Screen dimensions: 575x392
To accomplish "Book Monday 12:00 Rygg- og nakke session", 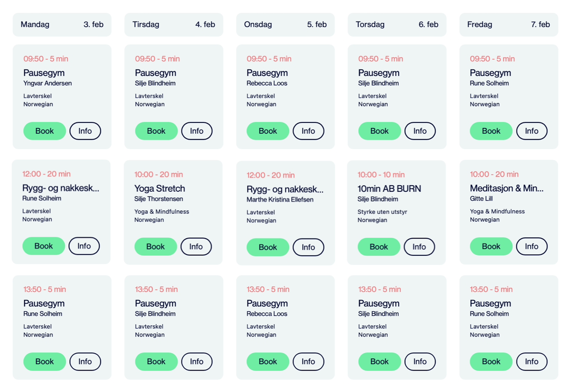I will [x=43, y=246].
